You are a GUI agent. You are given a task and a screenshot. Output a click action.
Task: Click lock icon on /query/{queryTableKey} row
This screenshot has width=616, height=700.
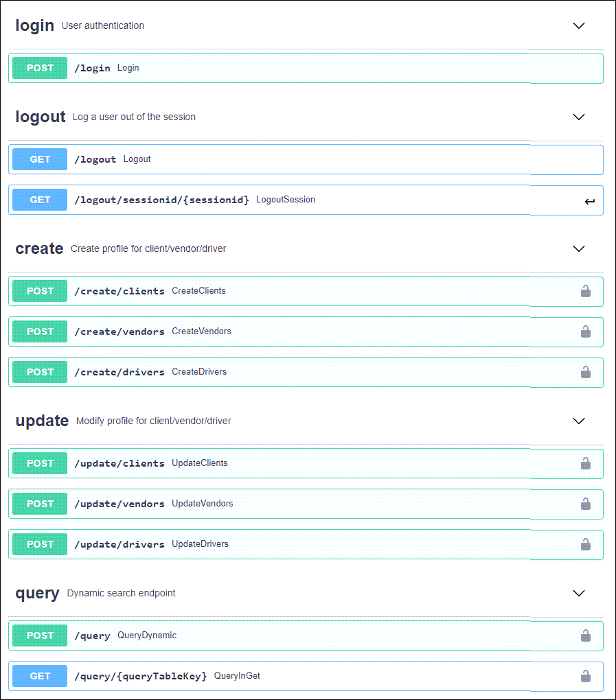(x=586, y=676)
